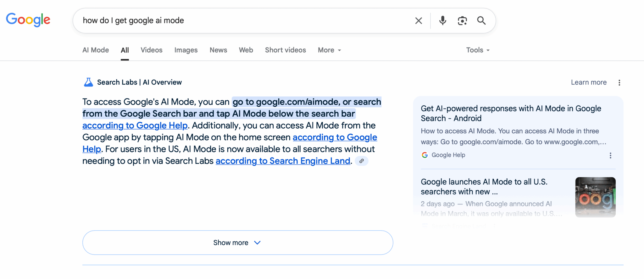Open AI Overview three-dot options menu
644x279 pixels.
point(619,83)
